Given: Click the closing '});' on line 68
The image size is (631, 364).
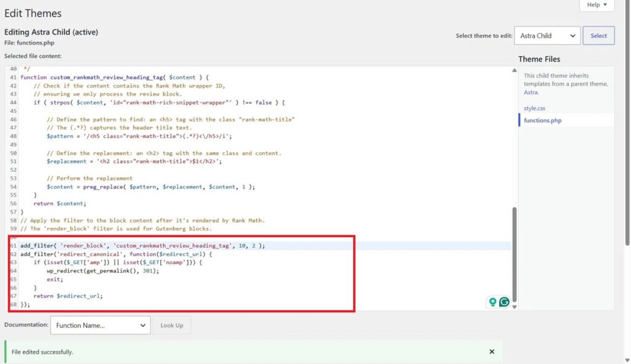Looking at the screenshot, I should click(25, 304).
